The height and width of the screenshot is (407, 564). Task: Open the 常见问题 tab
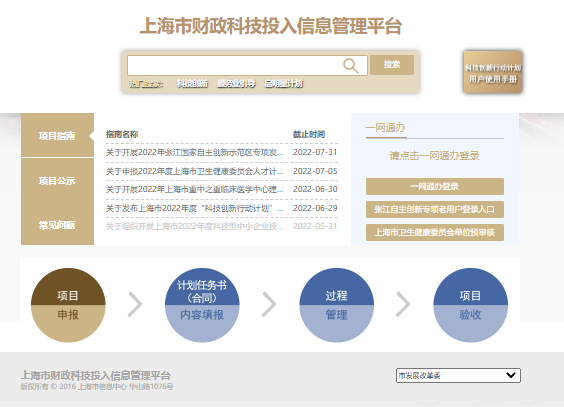point(57,225)
